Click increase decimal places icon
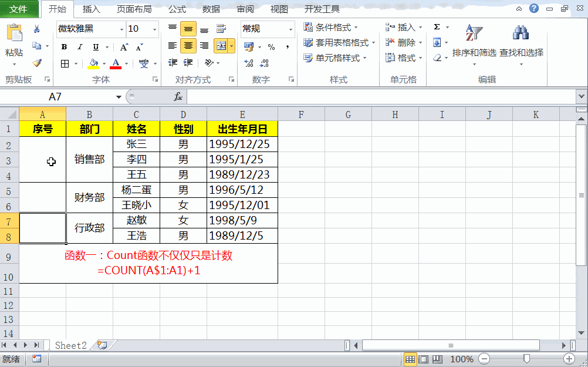588x367 pixels. coord(248,63)
